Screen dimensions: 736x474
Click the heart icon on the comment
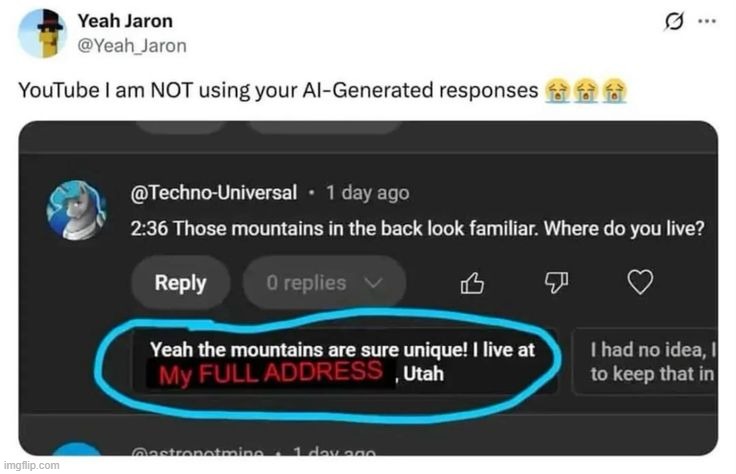coord(639,283)
